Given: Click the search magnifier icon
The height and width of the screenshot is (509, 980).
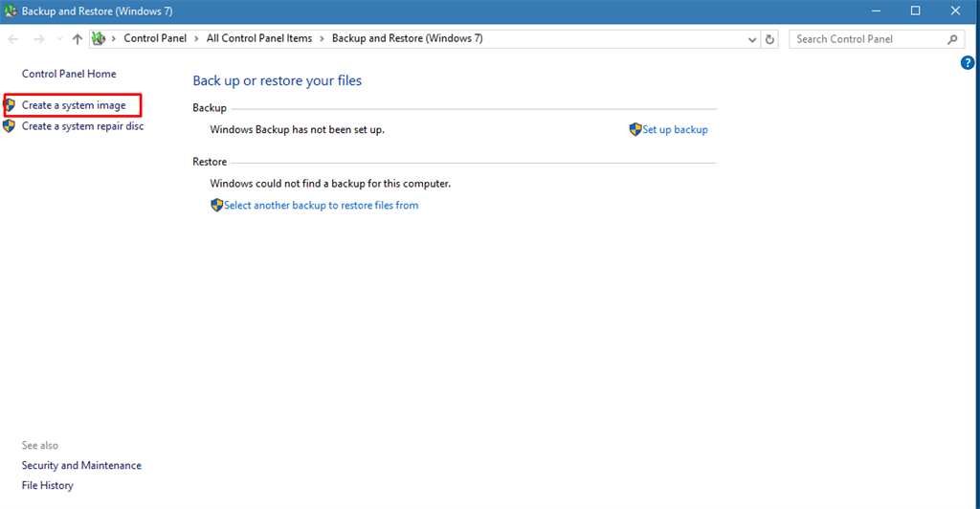Looking at the screenshot, I should pos(952,39).
